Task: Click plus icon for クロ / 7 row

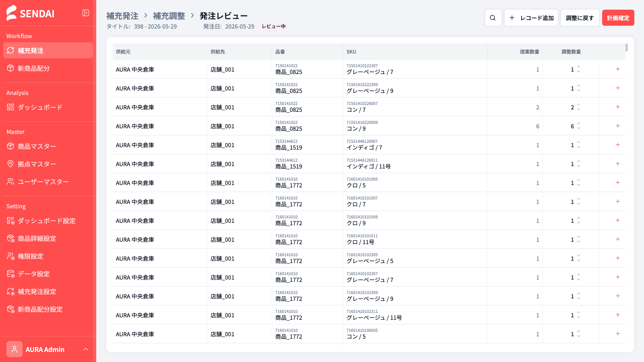Action: coord(618,202)
